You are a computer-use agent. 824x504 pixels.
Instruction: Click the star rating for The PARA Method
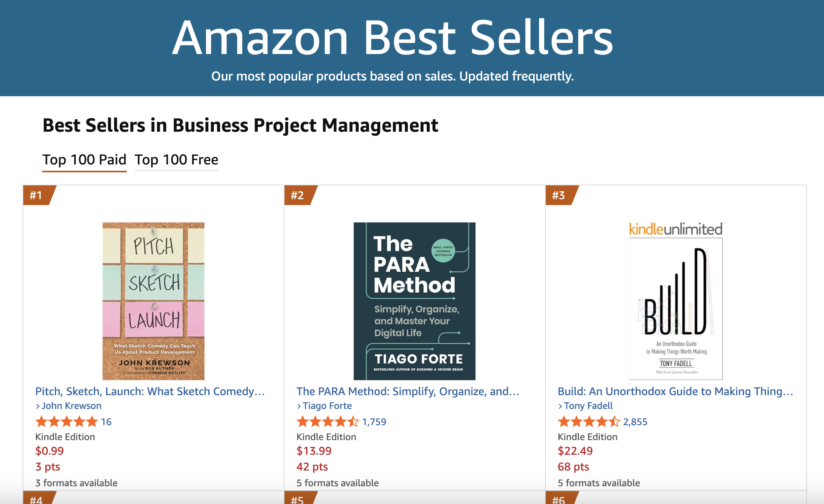coord(328,422)
